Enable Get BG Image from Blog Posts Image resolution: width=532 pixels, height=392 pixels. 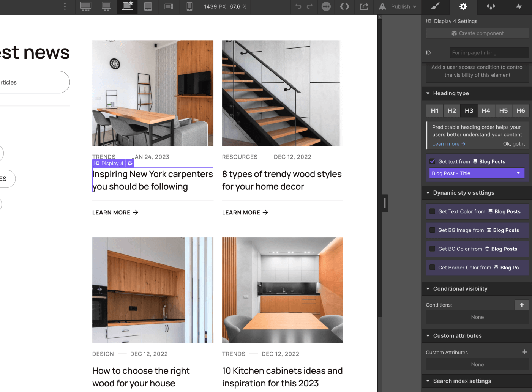pyautogui.click(x=433, y=230)
